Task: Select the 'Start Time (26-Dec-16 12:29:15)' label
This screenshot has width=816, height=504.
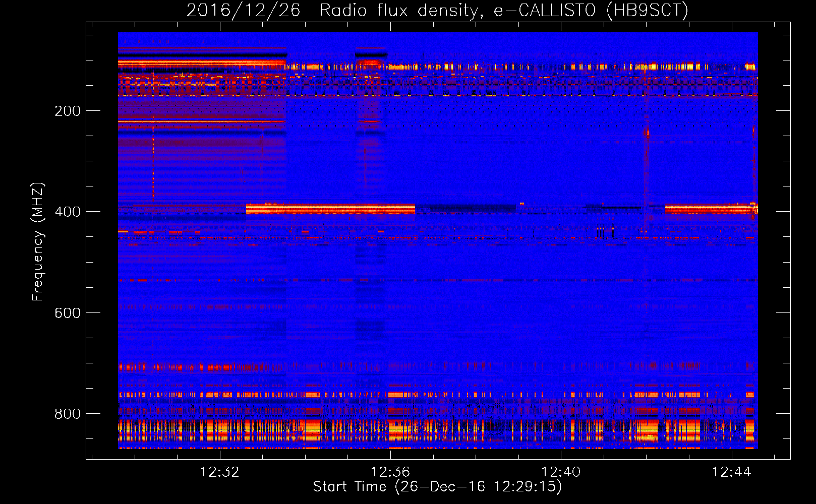Action: (437, 487)
